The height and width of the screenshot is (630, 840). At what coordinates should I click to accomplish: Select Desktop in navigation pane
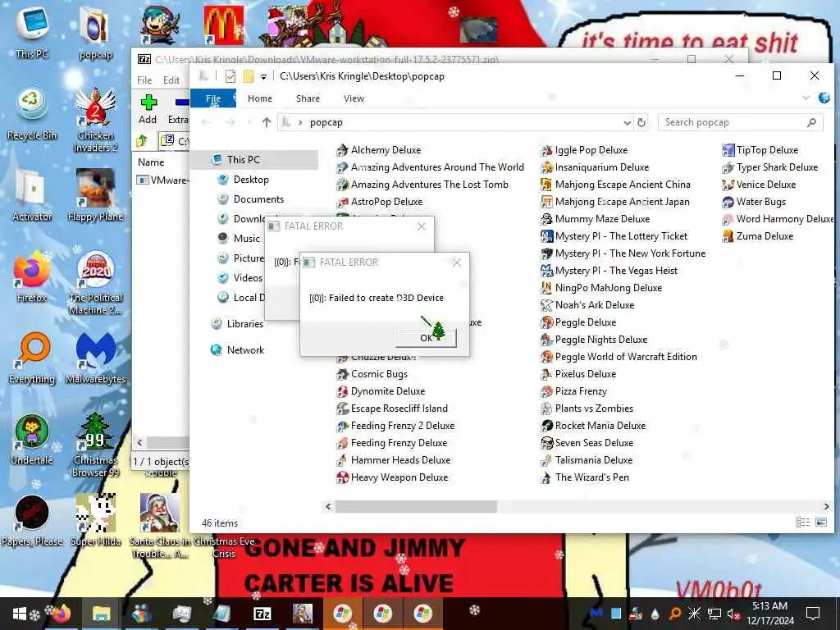[251, 180]
